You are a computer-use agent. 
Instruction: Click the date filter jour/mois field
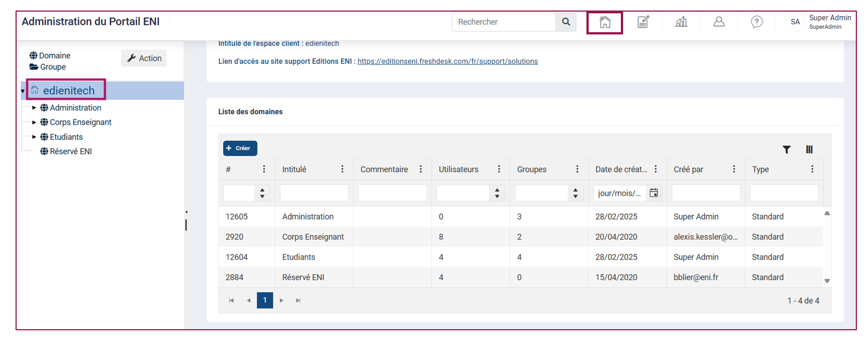pyautogui.click(x=620, y=193)
